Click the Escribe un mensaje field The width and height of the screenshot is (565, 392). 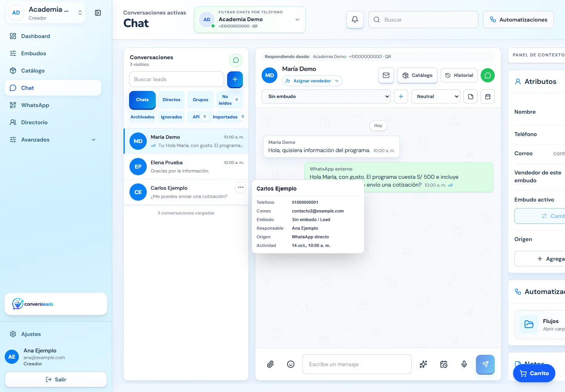click(x=357, y=364)
